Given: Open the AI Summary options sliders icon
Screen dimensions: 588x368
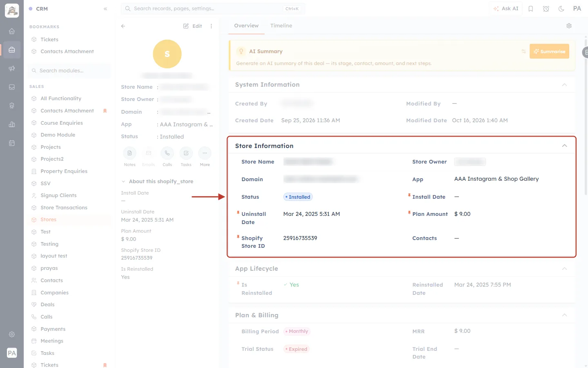Looking at the screenshot, I should pyautogui.click(x=523, y=52).
